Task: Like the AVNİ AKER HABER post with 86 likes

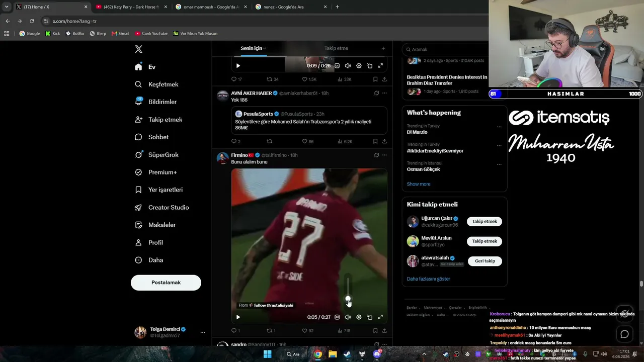Action: click(308, 141)
